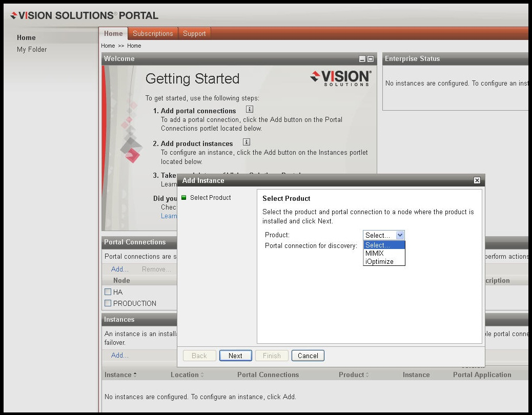Click the Cancel button
The width and height of the screenshot is (532, 415).
point(308,356)
